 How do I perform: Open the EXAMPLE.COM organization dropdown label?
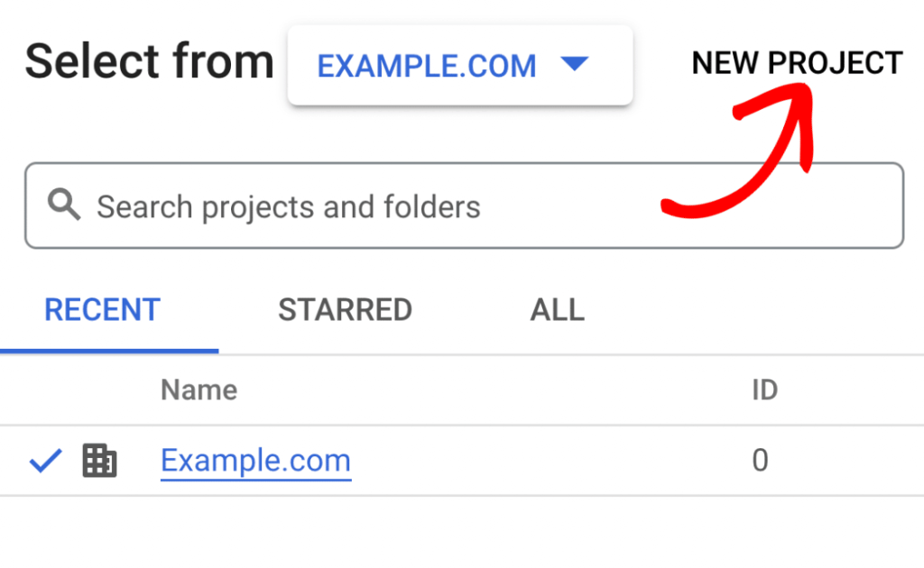point(427,66)
